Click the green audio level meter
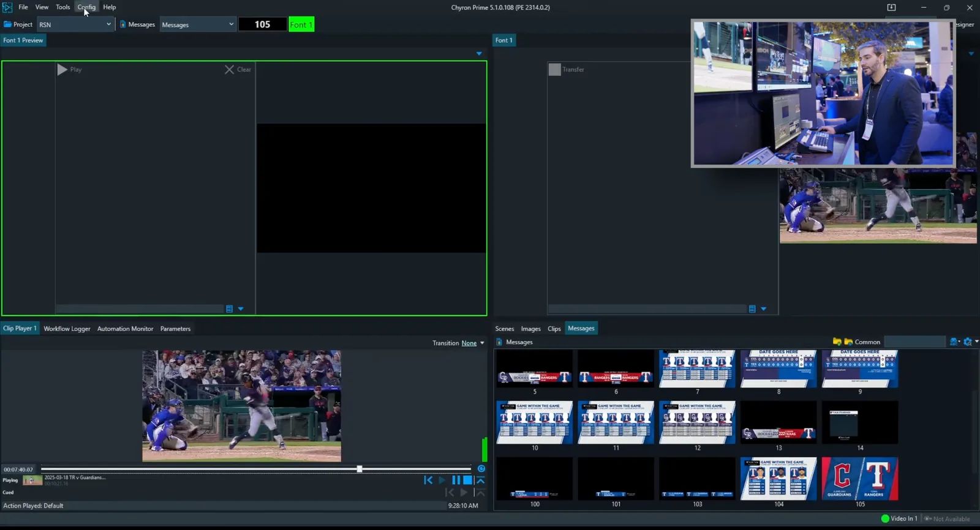Image resolution: width=980 pixels, height=530 pixels. click(x=484, y=450)
